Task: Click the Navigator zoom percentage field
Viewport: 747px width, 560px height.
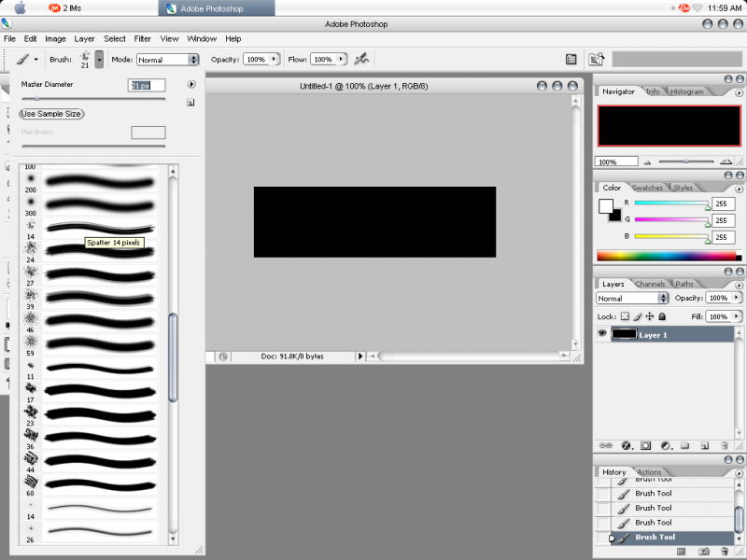Action: (x=616, y=161)
